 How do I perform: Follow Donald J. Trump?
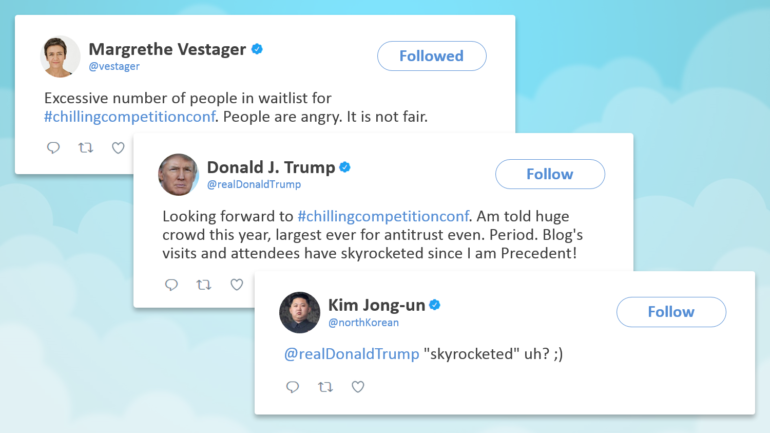550,174
